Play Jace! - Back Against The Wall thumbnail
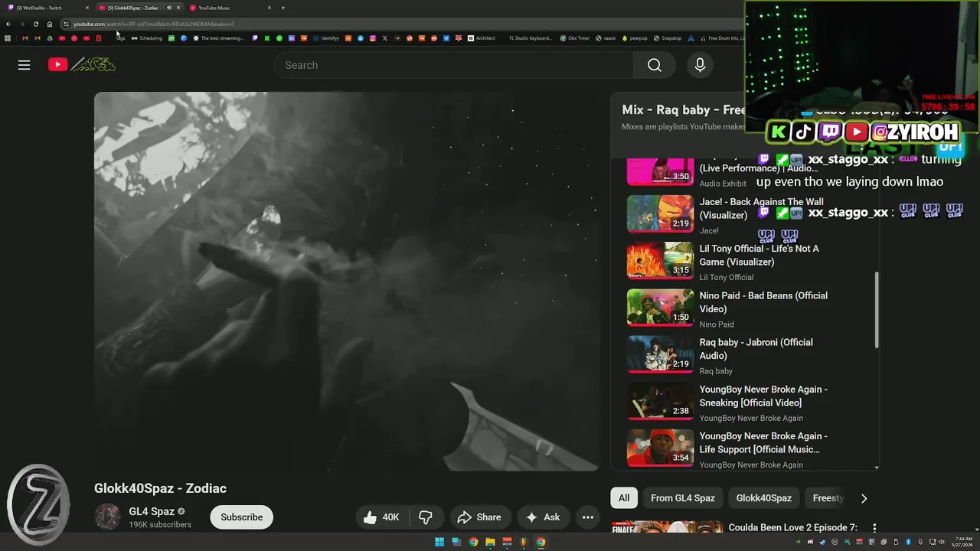980x551 pixels. point(660,214)
